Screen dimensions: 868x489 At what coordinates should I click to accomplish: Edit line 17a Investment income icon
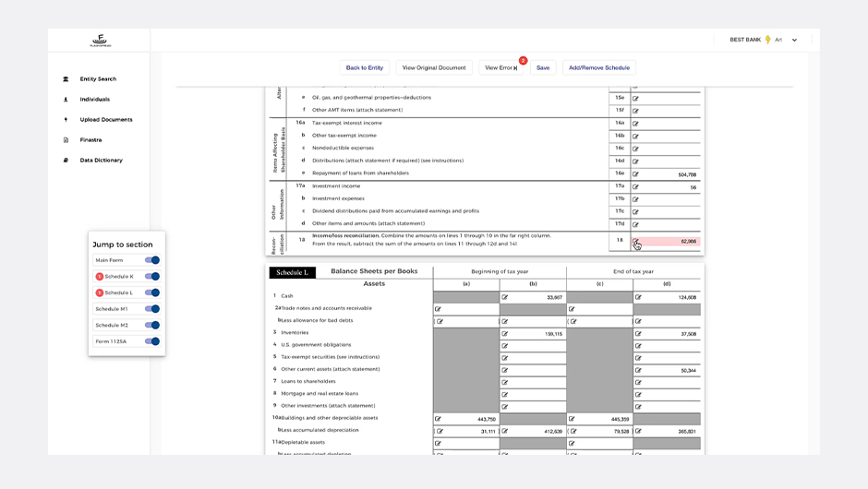pos(635,187)
